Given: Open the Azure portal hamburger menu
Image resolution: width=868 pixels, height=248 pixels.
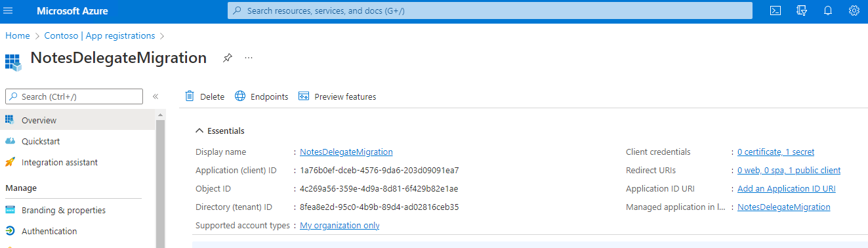Looking at the screenshot, I should click(x=9, y=11).
